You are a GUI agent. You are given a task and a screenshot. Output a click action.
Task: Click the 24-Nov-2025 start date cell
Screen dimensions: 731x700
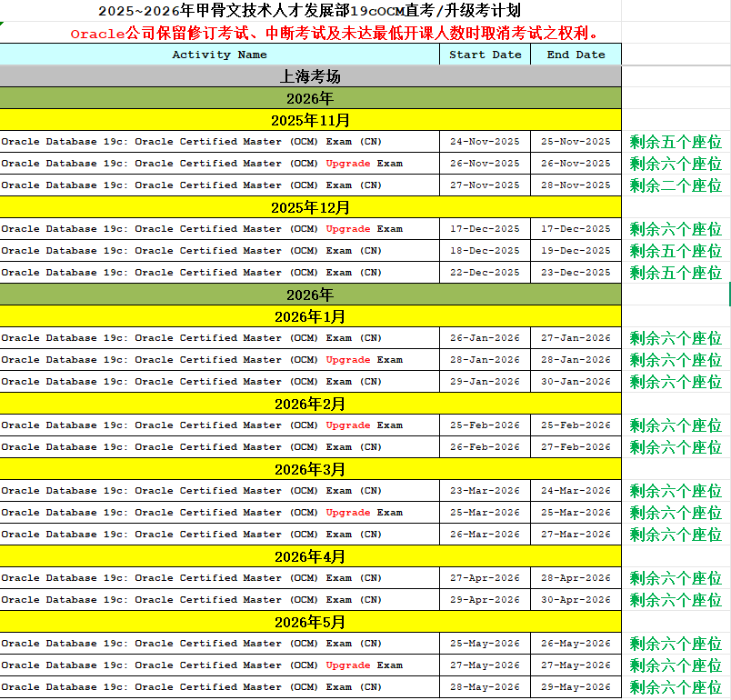point(485,142)
